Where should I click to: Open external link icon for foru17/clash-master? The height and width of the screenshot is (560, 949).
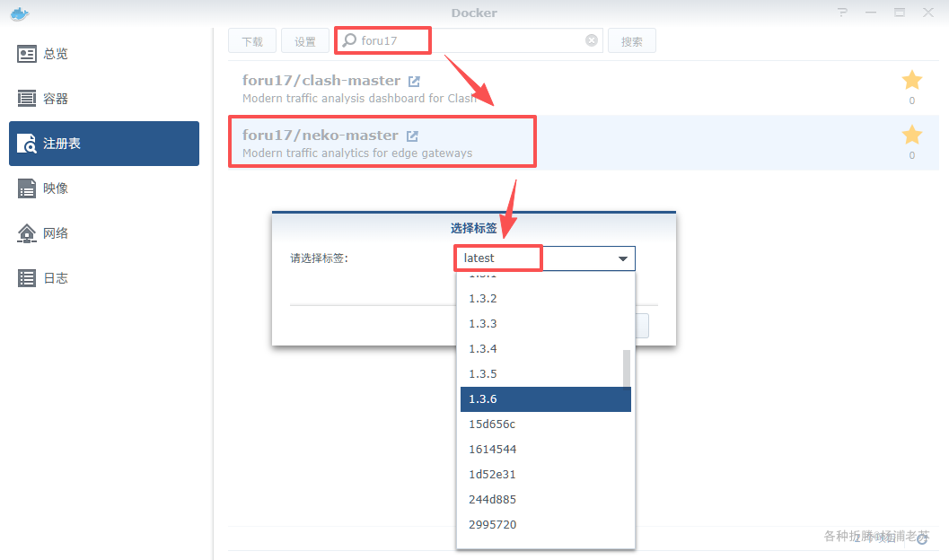(414, 81)
